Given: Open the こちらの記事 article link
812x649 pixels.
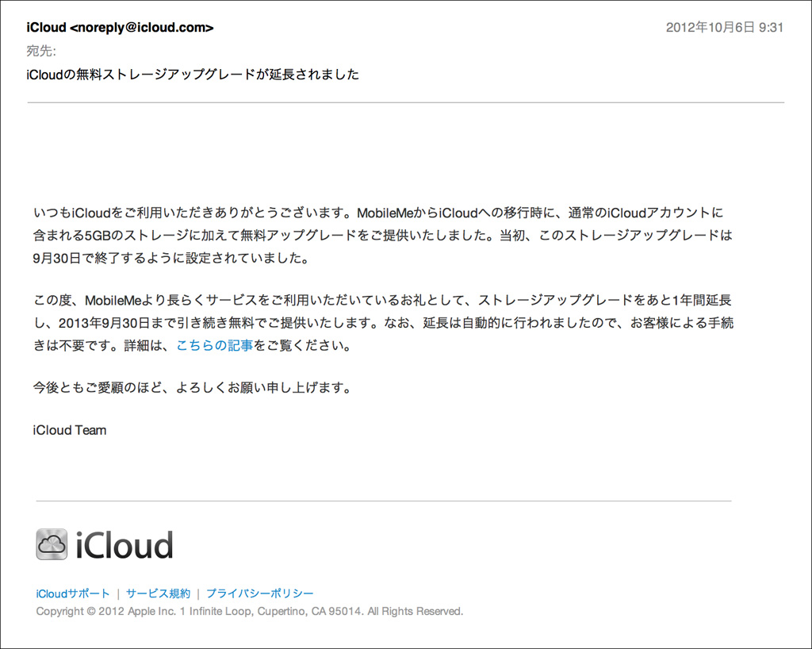Looking at the screenshot, I should 214,345.
